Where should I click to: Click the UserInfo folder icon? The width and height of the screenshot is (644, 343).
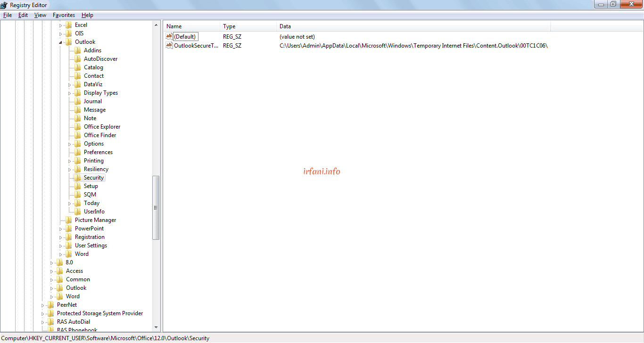tap(78, 212)
